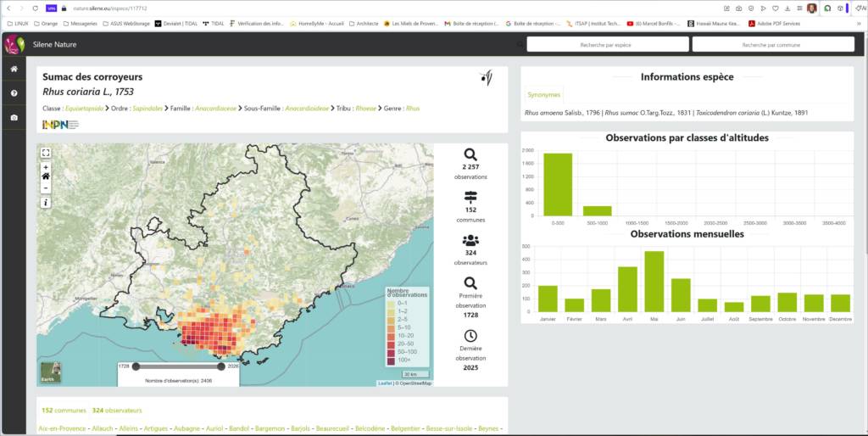This screenshot has height=436, width=868.
Task: Open the Aix-en-Provence commune link
Action: [63, 429]
